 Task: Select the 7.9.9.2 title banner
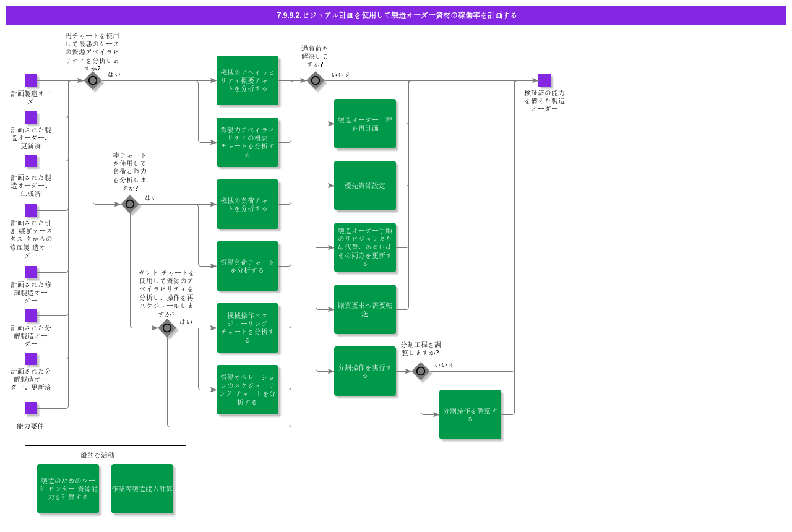[x=396, y=15]
